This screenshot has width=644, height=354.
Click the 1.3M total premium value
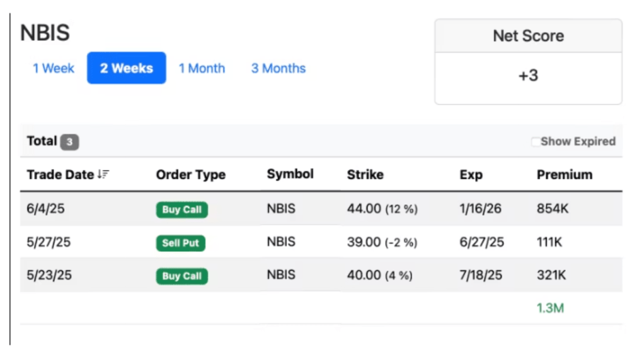pyautogui.click(x=549, y=309)
